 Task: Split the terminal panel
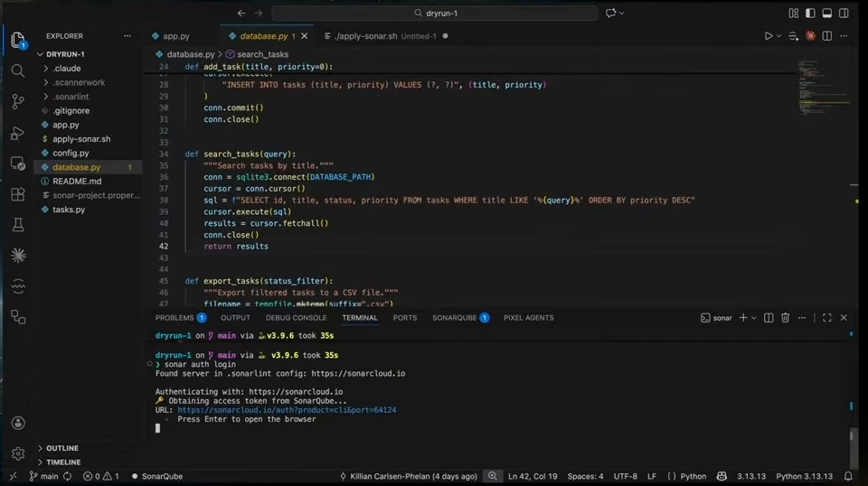769,318
